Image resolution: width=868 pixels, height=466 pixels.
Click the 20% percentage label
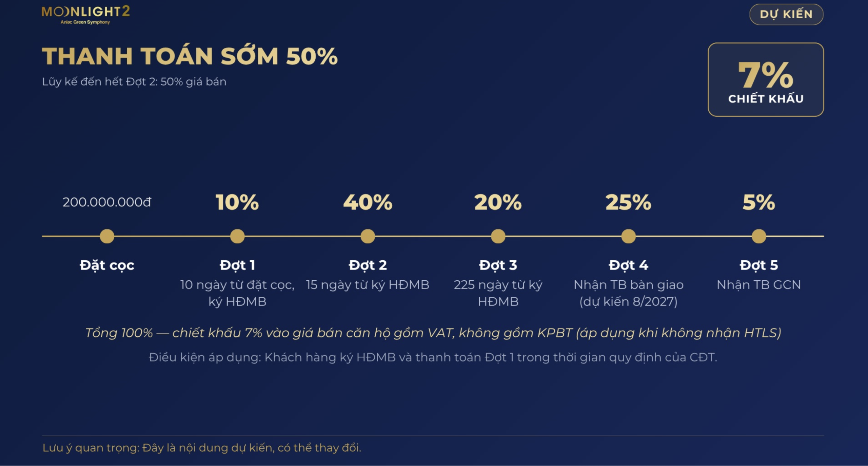[498, 202]
